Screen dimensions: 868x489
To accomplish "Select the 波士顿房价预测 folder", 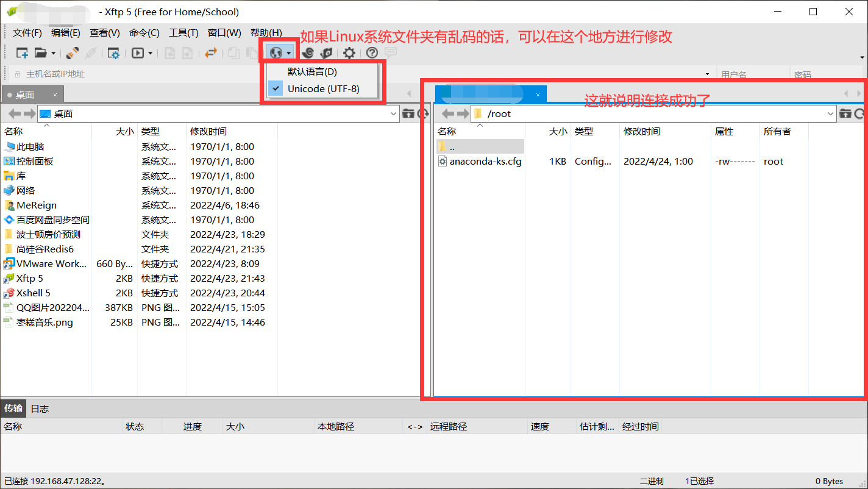I will click(x=48, y=234).
